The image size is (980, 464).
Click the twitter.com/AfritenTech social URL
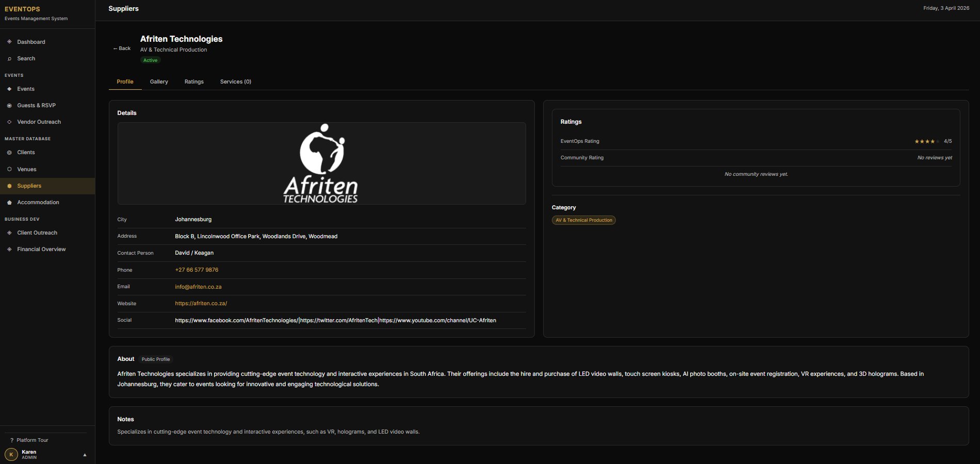tap(339, 321)
